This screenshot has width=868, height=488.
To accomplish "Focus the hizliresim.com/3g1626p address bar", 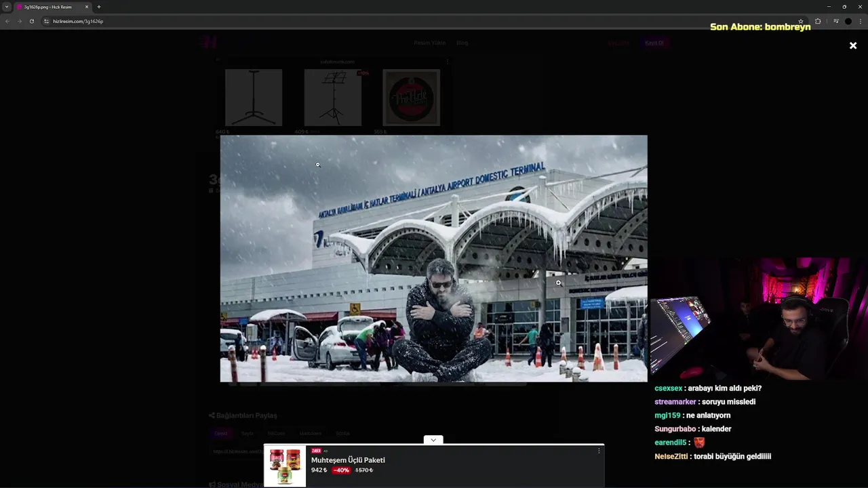I will tap(420, 21).
